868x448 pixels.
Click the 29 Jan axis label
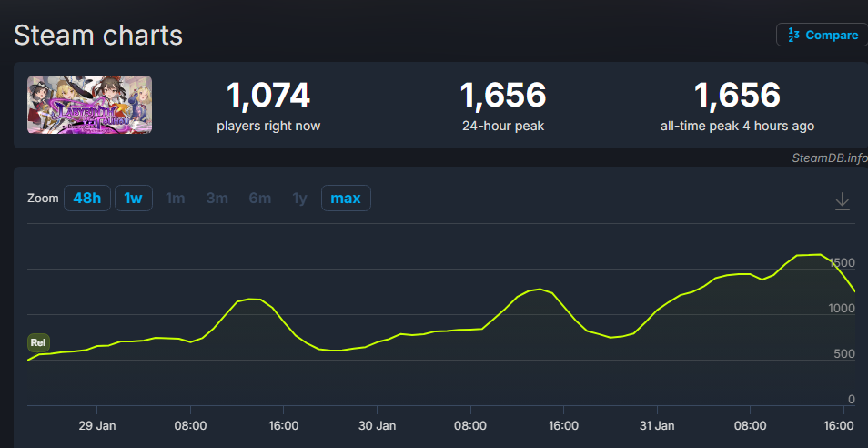(96, 426)
